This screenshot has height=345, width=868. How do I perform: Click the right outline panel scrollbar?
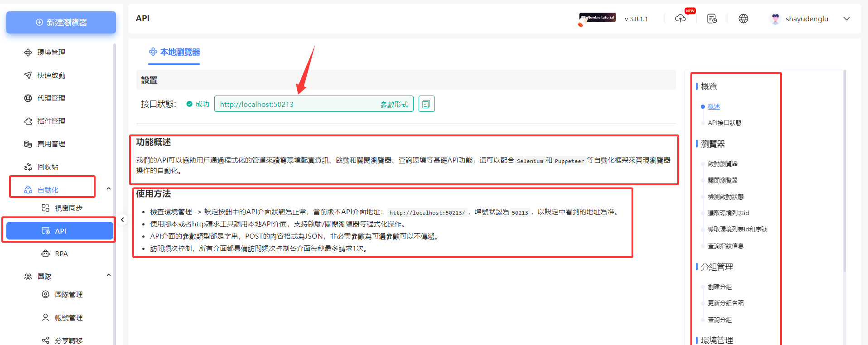point(844,172)
